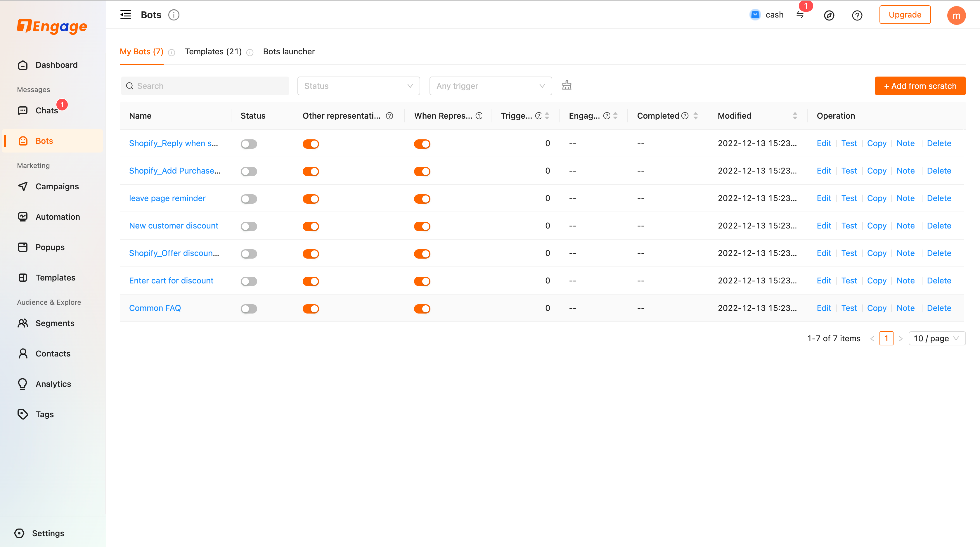
Task: Click help icon on Other representatives column
Action: point(389,116)
